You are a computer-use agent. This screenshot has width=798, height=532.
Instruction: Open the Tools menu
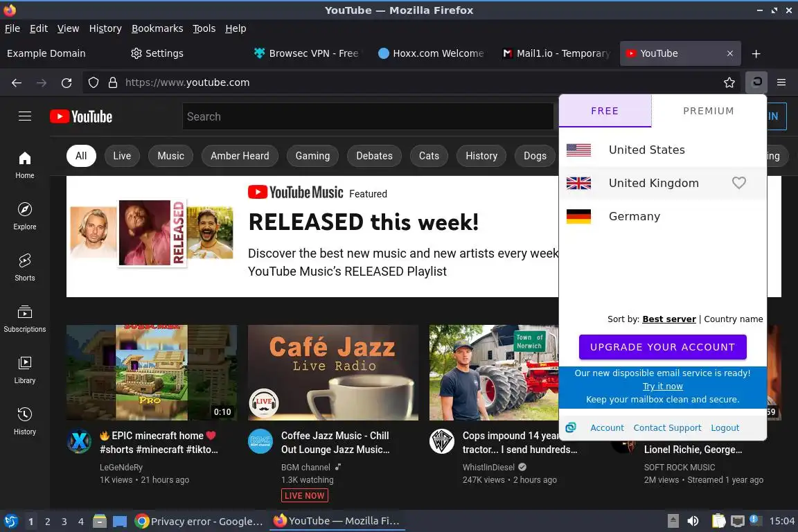(204, 28)
